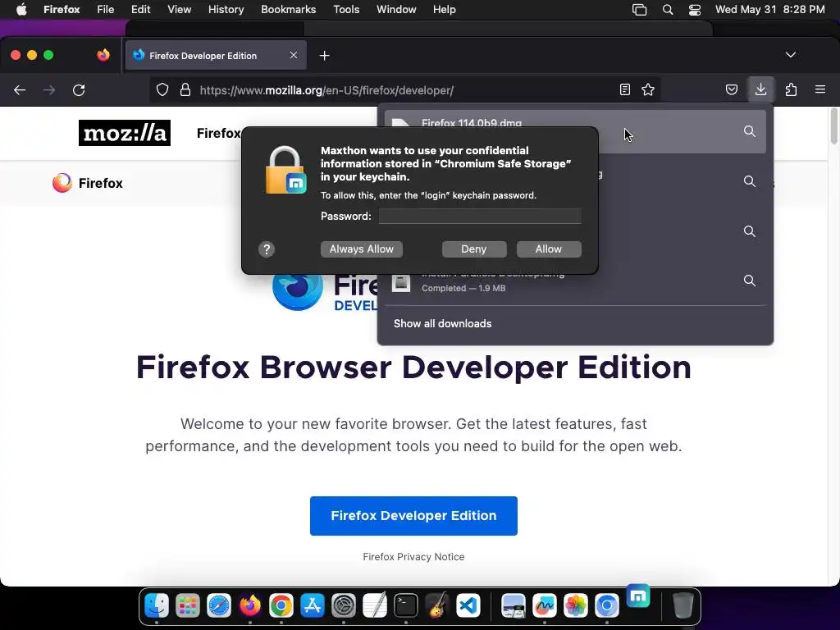Click the Downloads toolbar arrow icon
Image resolution: width=840 pixels, height=630 pixels.
760,89
